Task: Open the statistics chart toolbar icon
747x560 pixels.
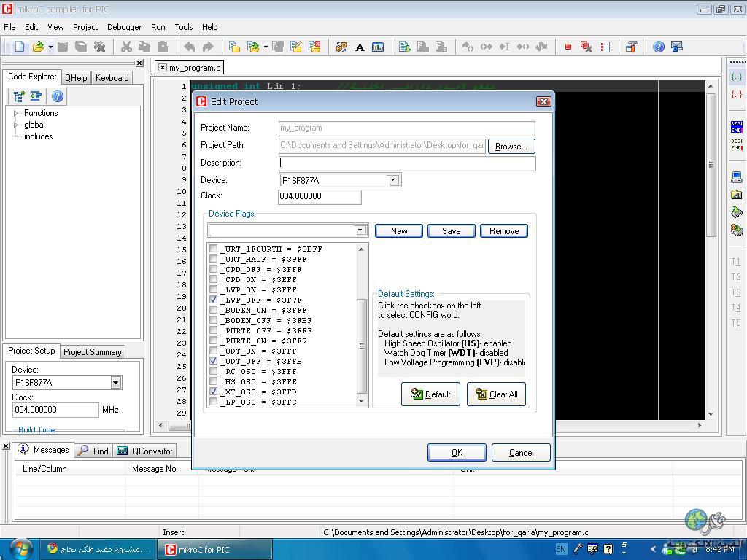Action: click(x=378, y=47)
